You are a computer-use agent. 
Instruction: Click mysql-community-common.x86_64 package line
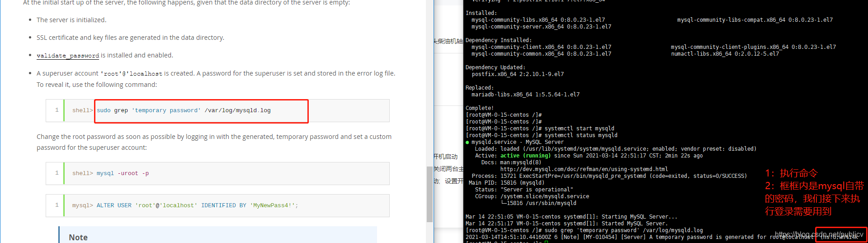(541, 54)
